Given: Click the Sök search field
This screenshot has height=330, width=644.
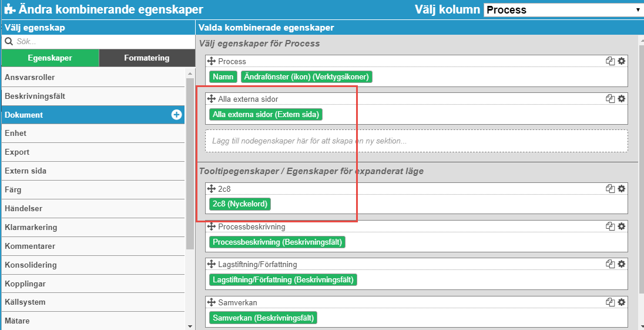Looking at the screenshot, I should click(104, 42).
